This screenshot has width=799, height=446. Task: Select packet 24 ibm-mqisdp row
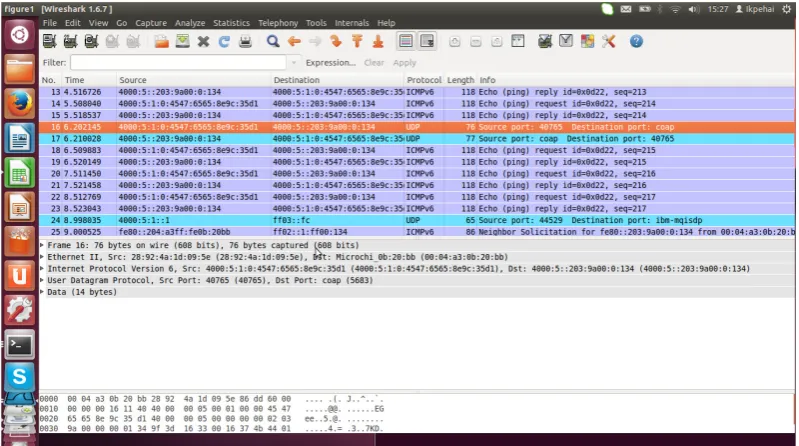pyautogui.click(x=417, y=220)
